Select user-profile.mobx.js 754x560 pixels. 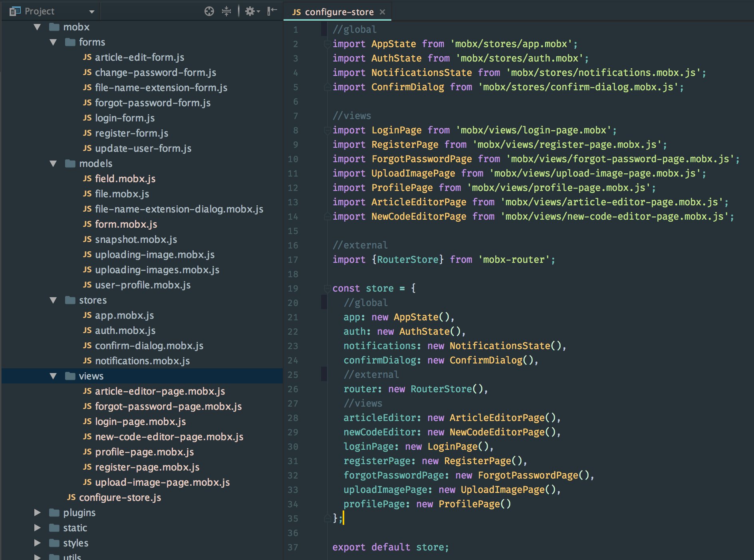(x=143, y=285)
